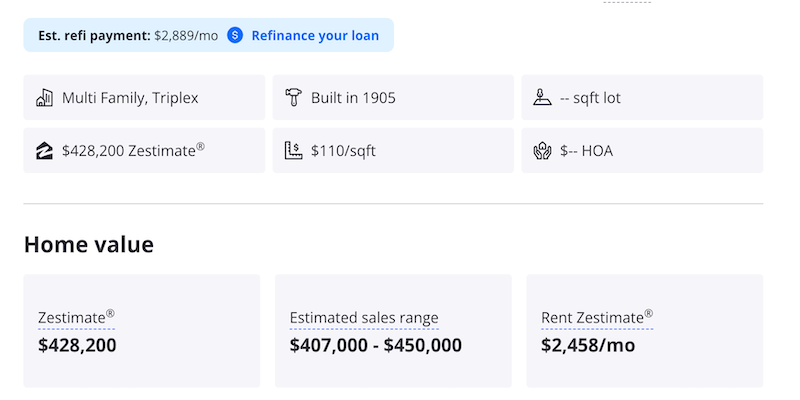The width and height of the screenshot is (800, 400).
Task: Click the $2,458/mo rent estimate card
Action: pyautogui.click(x=645, y=331)
